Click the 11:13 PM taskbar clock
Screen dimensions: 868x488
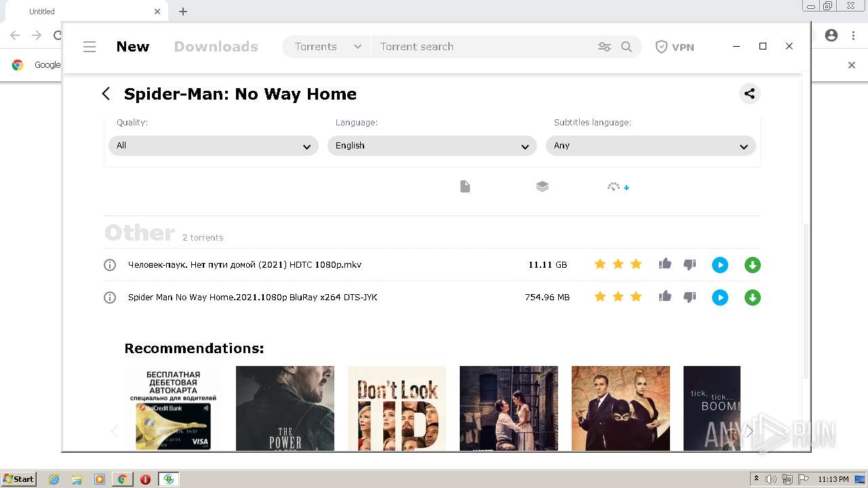[x=833, y=479]
